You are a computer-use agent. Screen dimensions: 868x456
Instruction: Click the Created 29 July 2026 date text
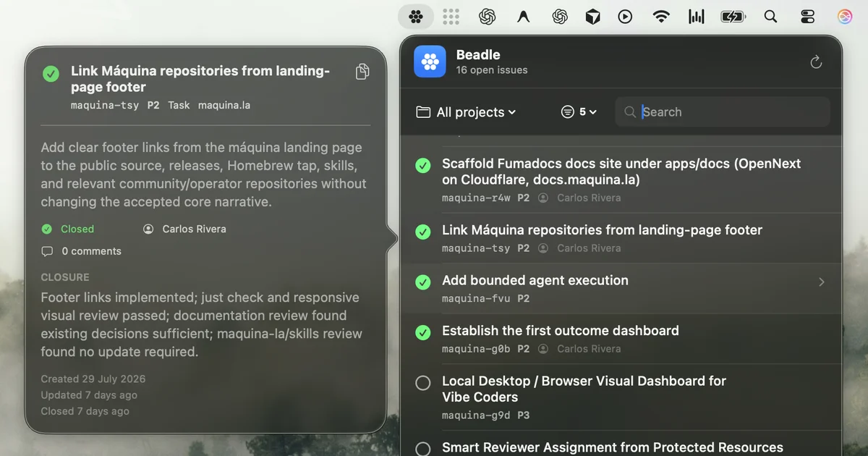(x=93, y=379)
